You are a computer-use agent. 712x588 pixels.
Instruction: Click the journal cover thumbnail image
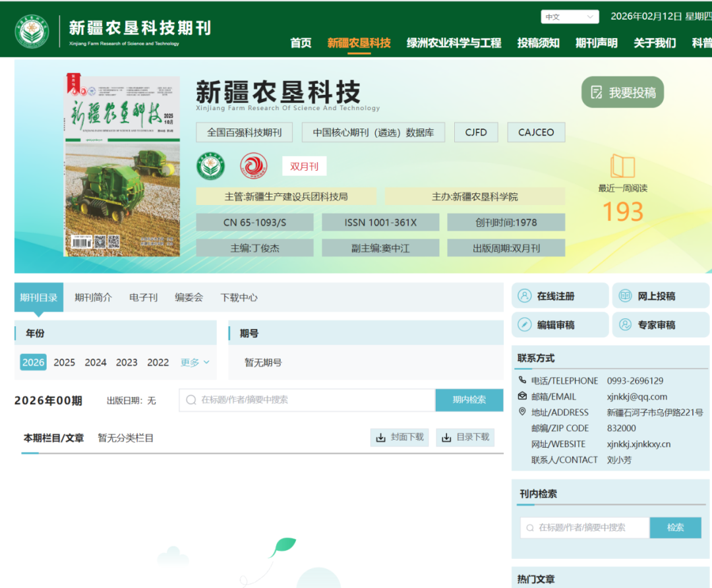coord(122,165)
